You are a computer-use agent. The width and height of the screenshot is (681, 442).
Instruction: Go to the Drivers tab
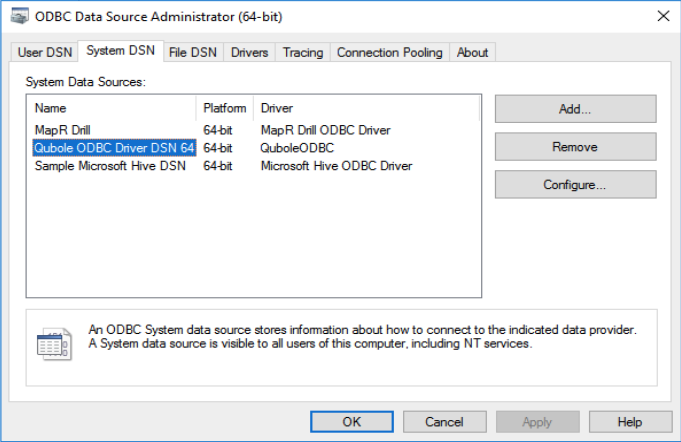[249, 53]
